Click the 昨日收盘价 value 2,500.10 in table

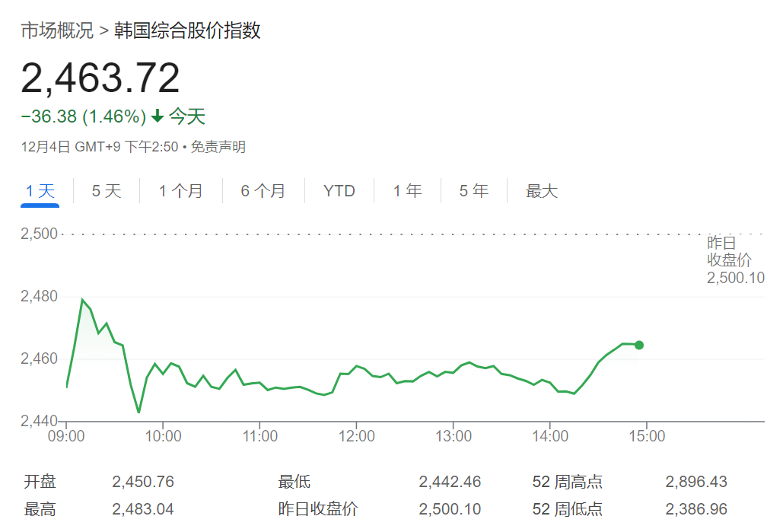point(450,509)
